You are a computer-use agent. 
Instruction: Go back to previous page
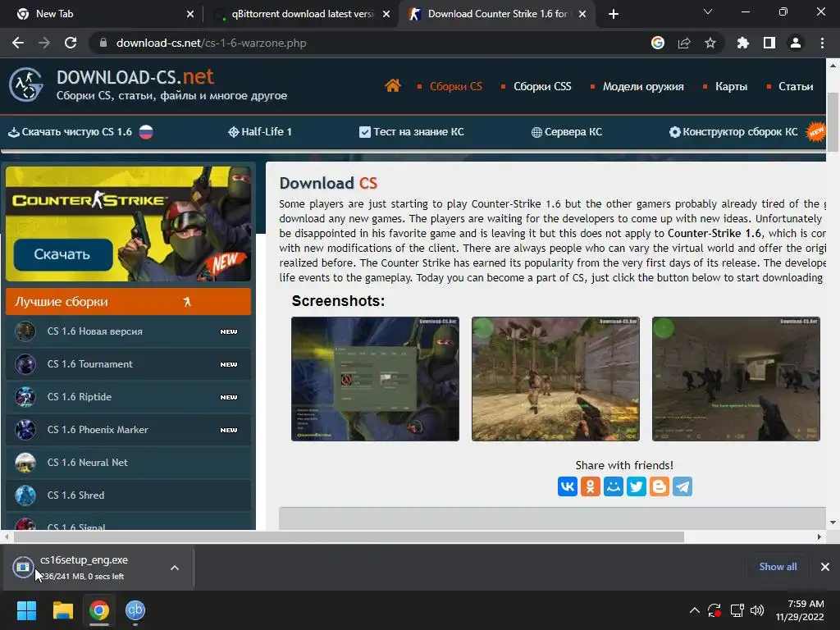click(x=18, y=43)
